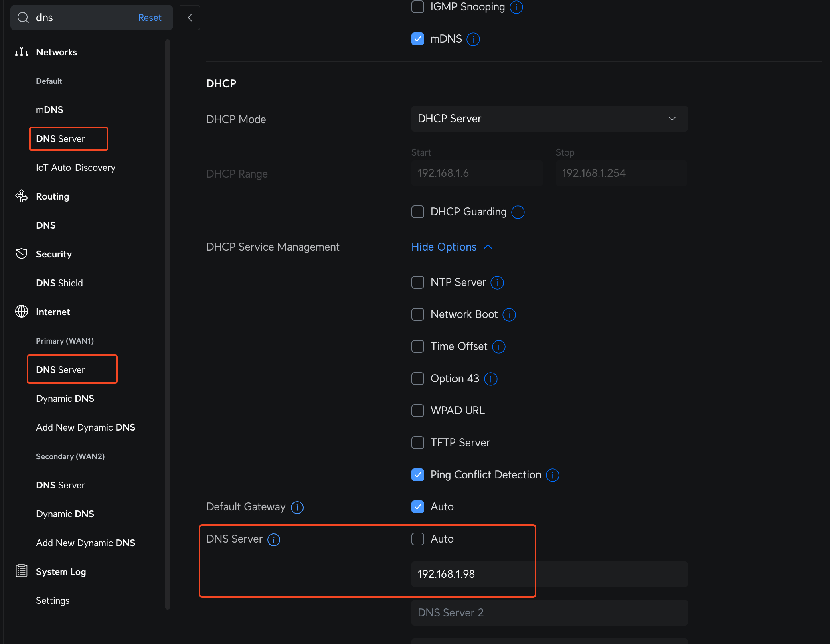Enable DHCP Guarding checkbox
This screenshot has height=644, width=830.
[418, 212]
